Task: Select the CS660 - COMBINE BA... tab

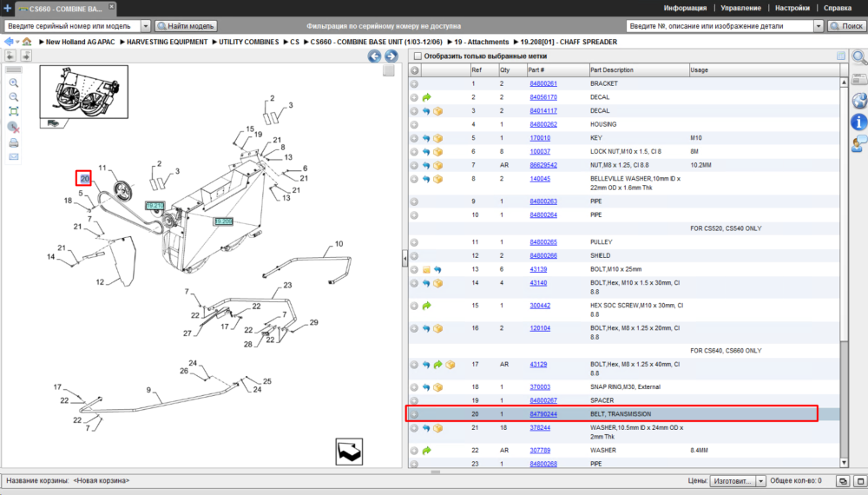Action: pyautogui.click(x=65, y=9)
